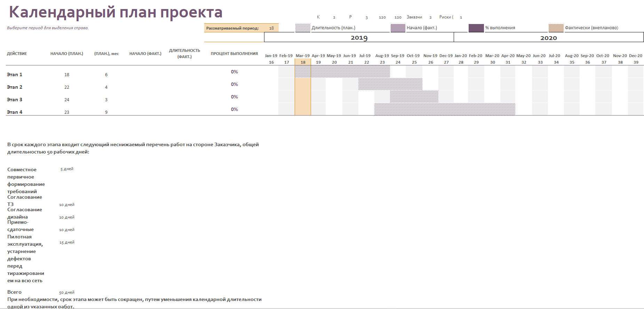644x309 pixels.
Task: Click the Mar-19 month header
Action: point(302,56)
